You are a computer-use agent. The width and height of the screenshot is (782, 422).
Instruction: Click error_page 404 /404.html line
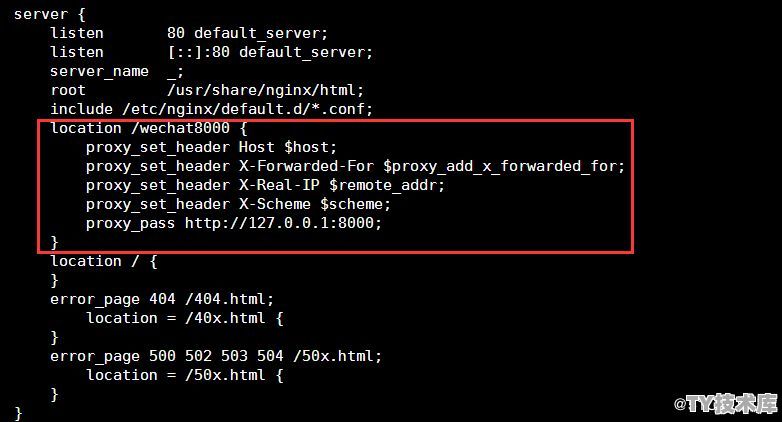click(162, 299)
